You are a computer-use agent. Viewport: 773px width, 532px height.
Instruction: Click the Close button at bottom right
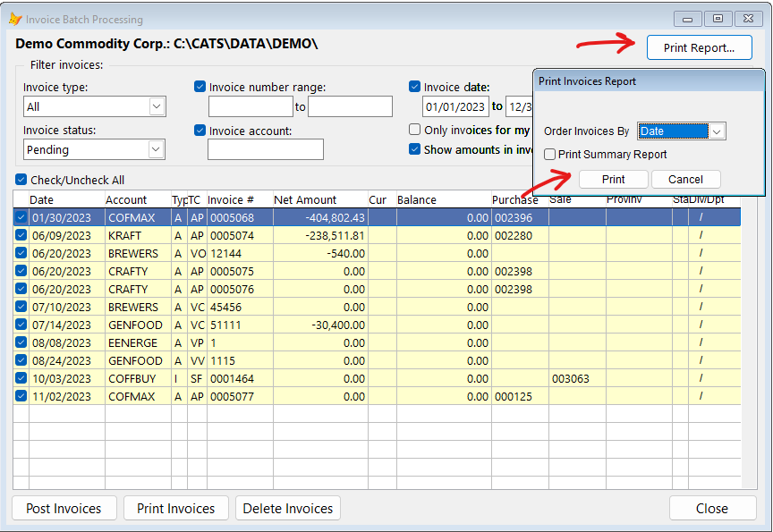coord(712,509)
